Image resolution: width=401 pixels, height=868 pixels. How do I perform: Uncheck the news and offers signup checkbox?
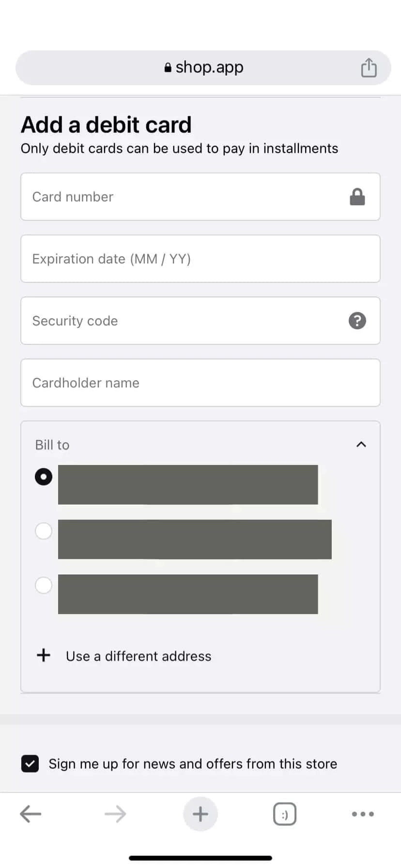[30, 764]
